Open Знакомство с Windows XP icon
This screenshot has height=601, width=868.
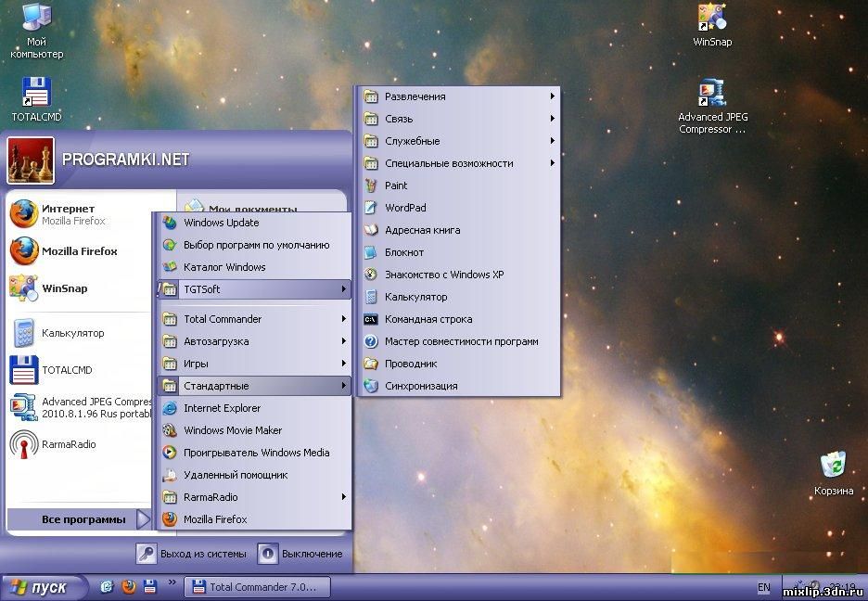tap(370, 275)
